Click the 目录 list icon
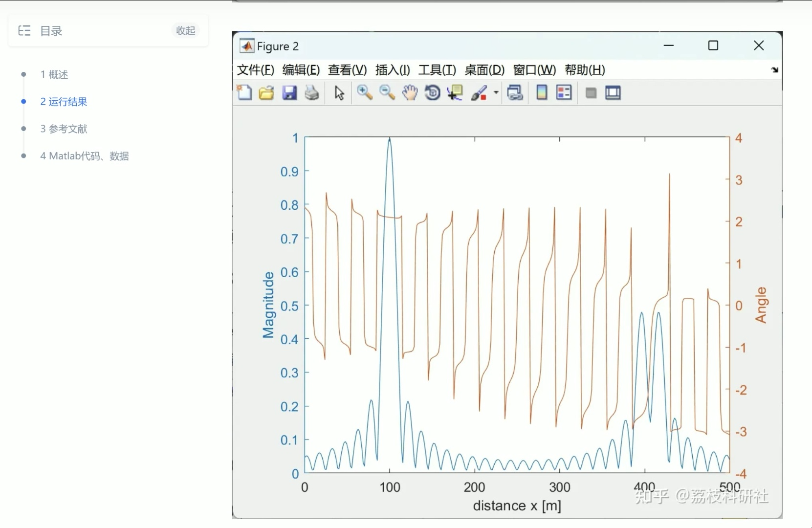812x528 pixels. (x=24, y=31)
